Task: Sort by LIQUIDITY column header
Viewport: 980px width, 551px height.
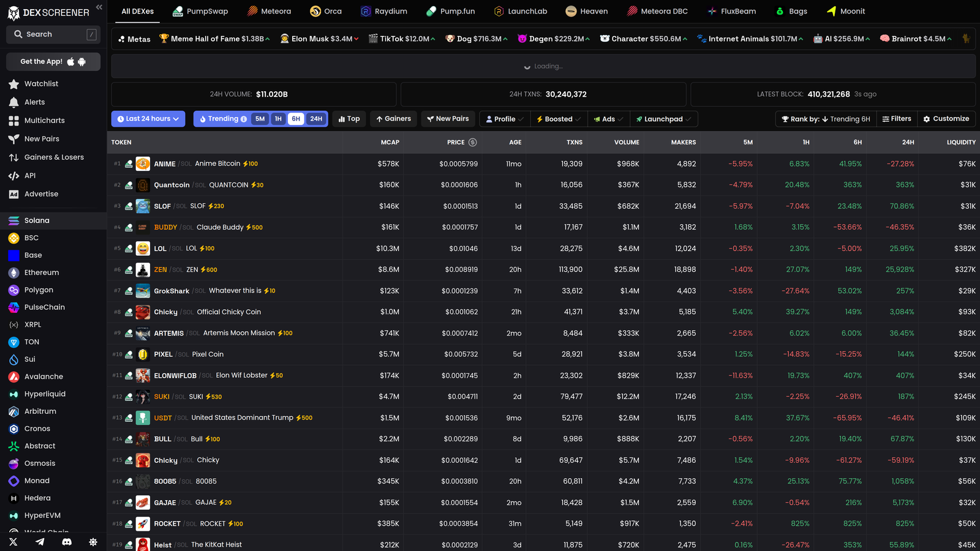Action: (961, 142)
